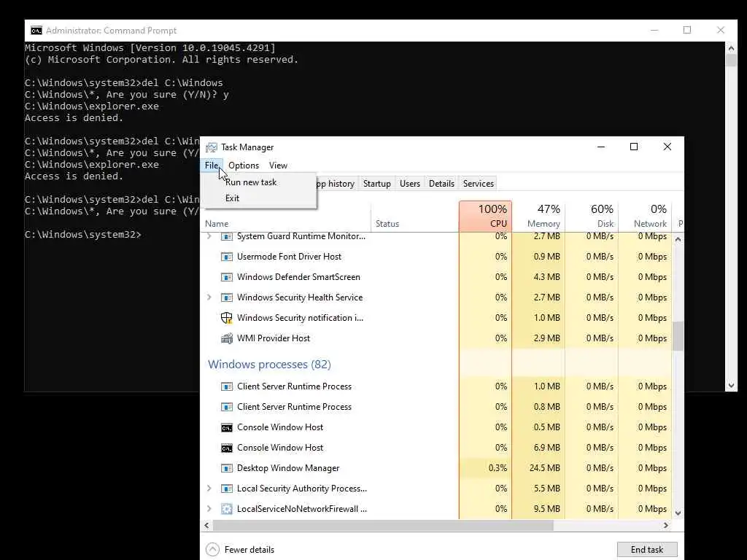The image size is (747, 560).
Task: Select Desktop Window Manager row name
Action: point(288,468)
